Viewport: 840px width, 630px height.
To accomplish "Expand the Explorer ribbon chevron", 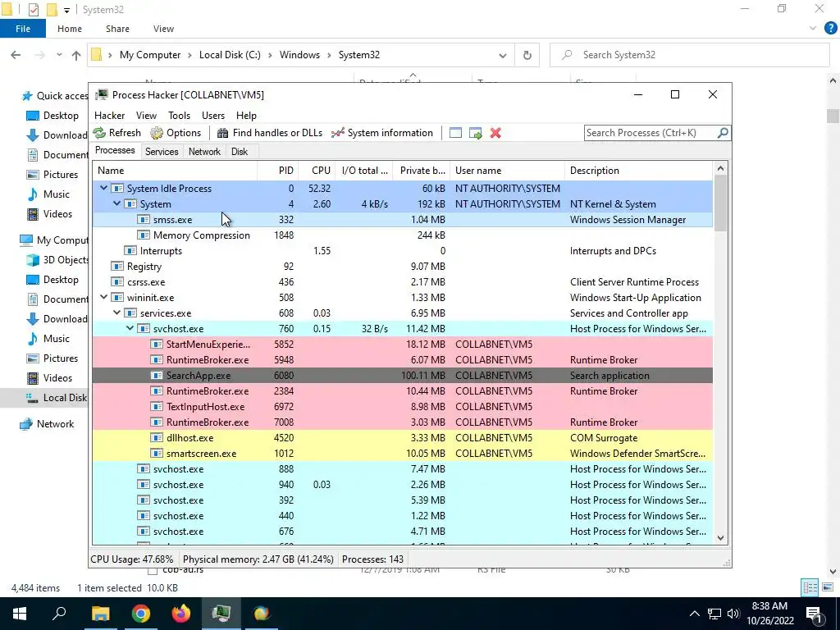I will (813, 29).
